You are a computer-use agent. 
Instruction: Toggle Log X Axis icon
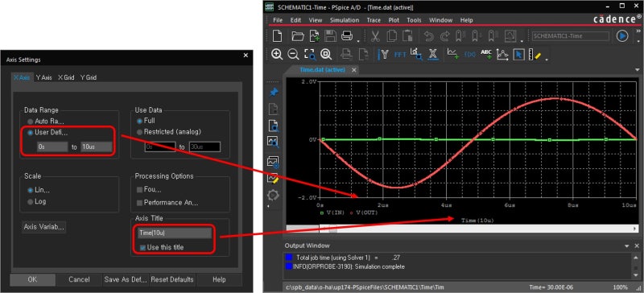pos(432,54)
